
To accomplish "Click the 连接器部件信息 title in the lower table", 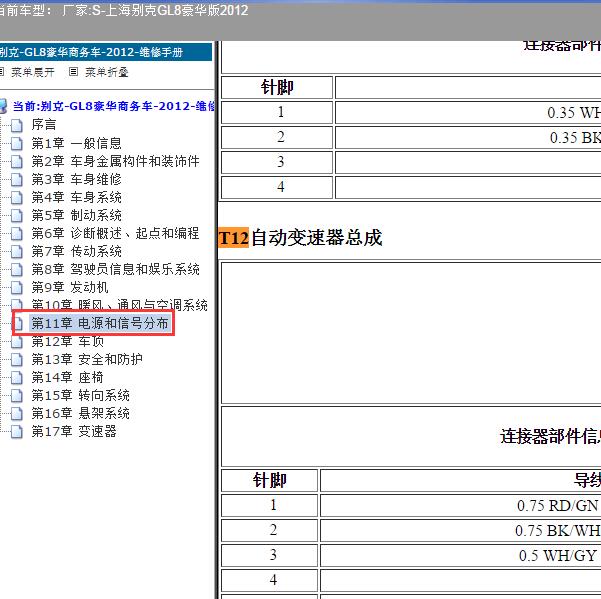I will pyautogui.click(x=550, y=437).
